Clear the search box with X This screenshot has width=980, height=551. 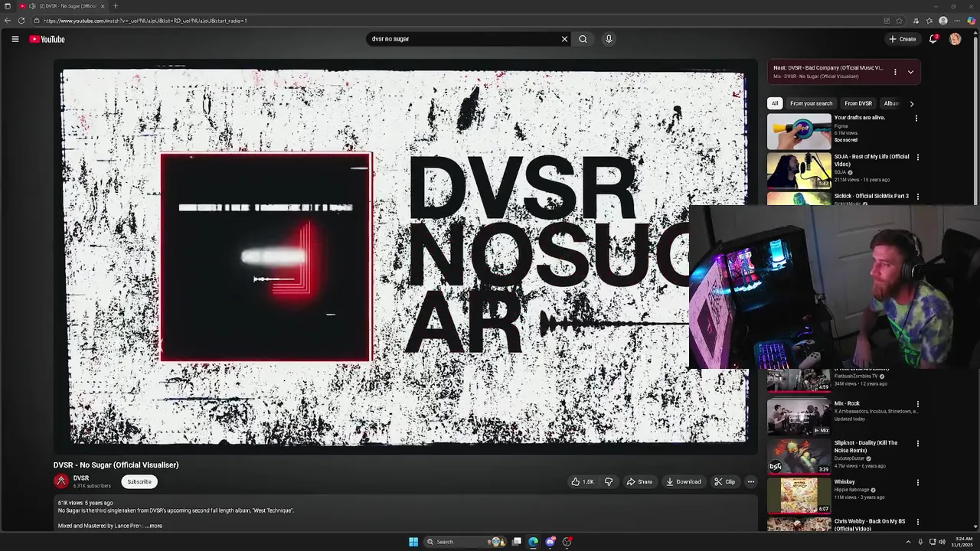click(564, 39)
